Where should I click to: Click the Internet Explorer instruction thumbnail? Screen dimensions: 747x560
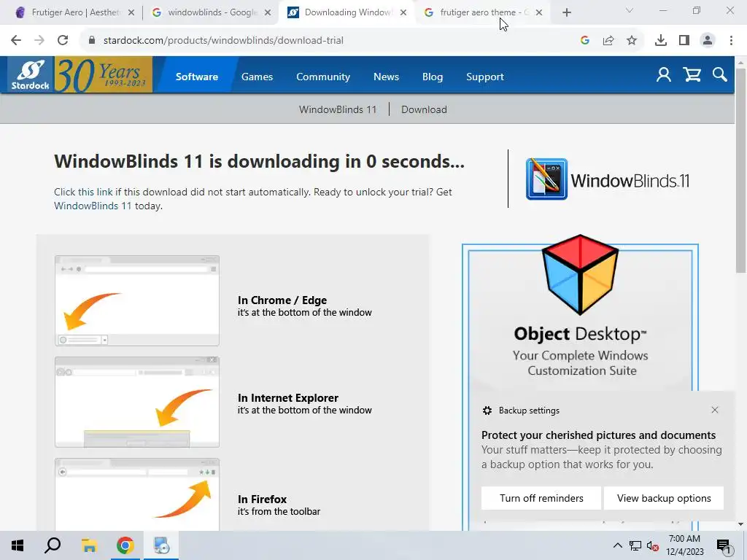tap(137, 402)
